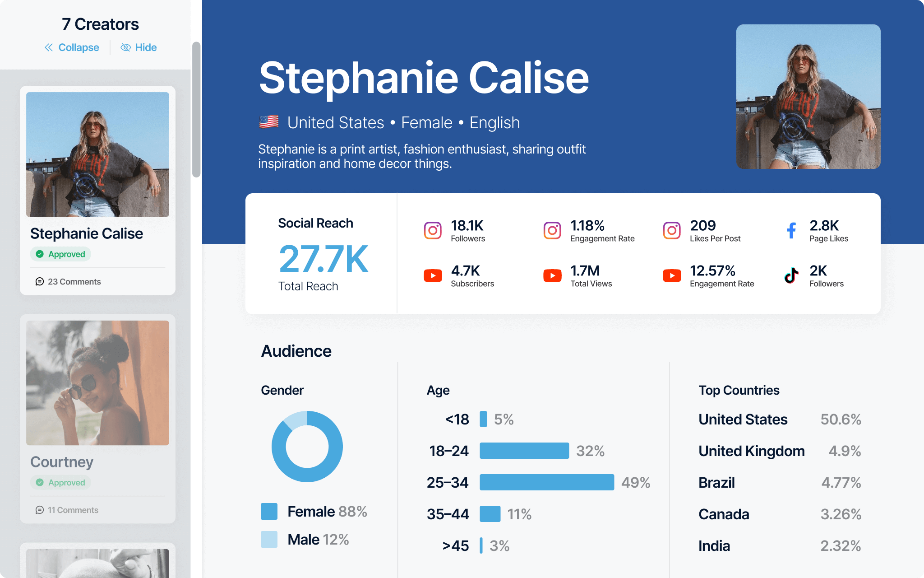Click the TikTok icon beside 2K Followers

click(x=791, y=275)
